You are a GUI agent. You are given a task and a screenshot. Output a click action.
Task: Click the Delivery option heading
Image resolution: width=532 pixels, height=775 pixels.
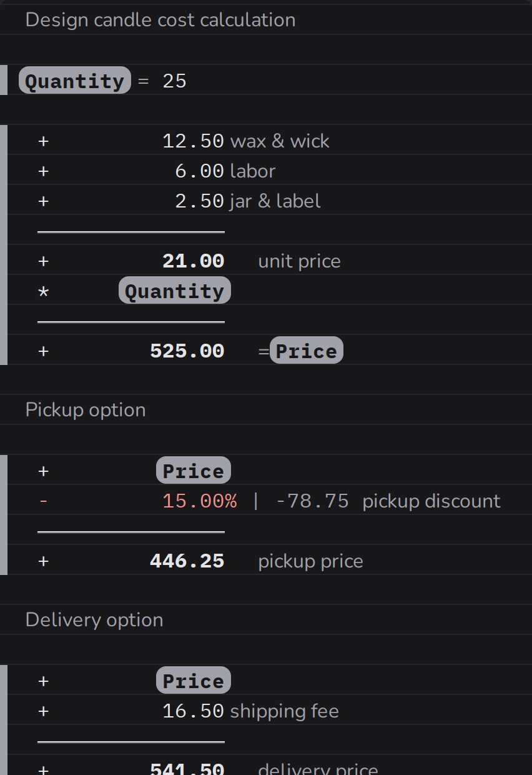pos(94,620)
